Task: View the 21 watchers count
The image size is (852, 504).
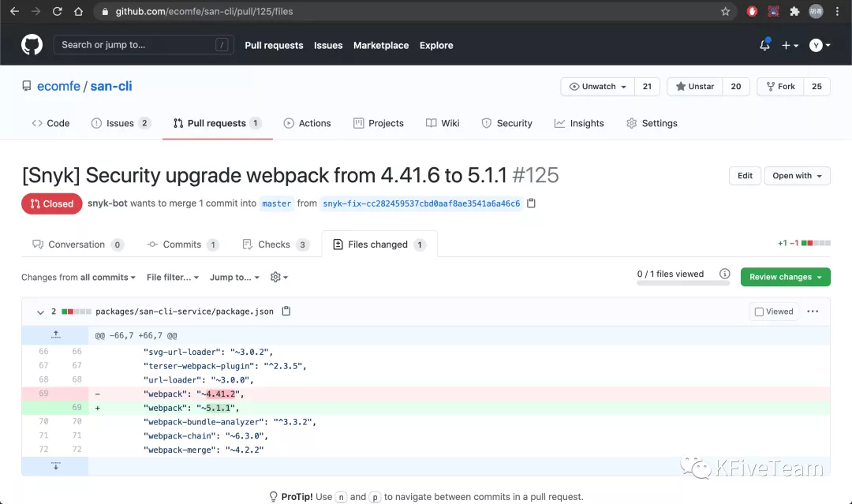Action: [x=647, y=86]
